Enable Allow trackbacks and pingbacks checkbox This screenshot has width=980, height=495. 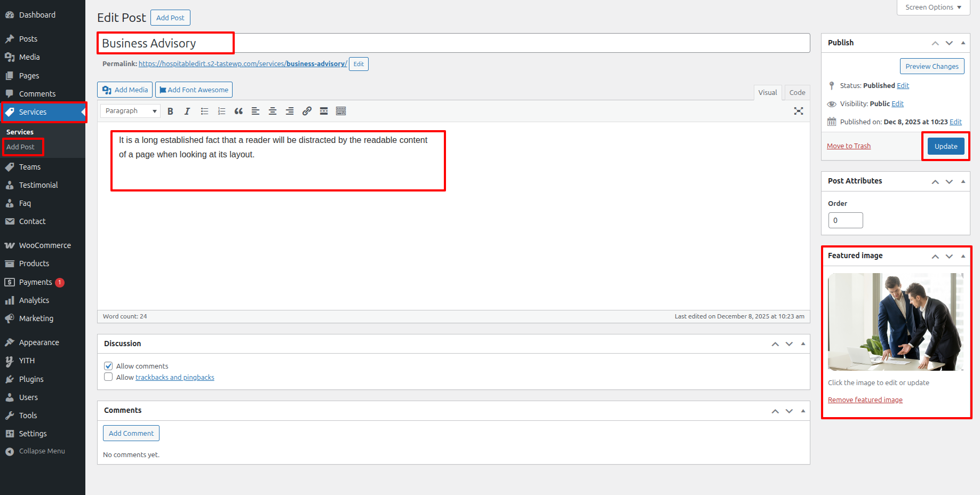(108, 377)
